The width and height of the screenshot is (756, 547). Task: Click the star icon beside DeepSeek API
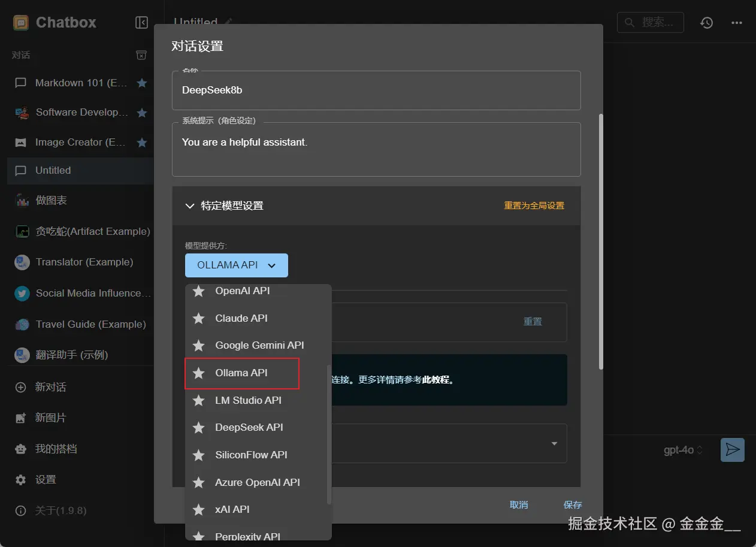(x=199, y=428)
